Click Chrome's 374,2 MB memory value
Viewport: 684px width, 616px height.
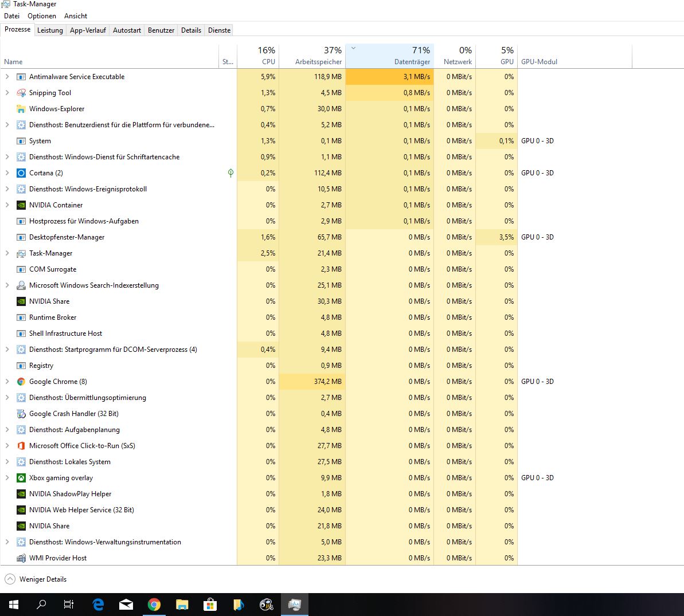327,382
